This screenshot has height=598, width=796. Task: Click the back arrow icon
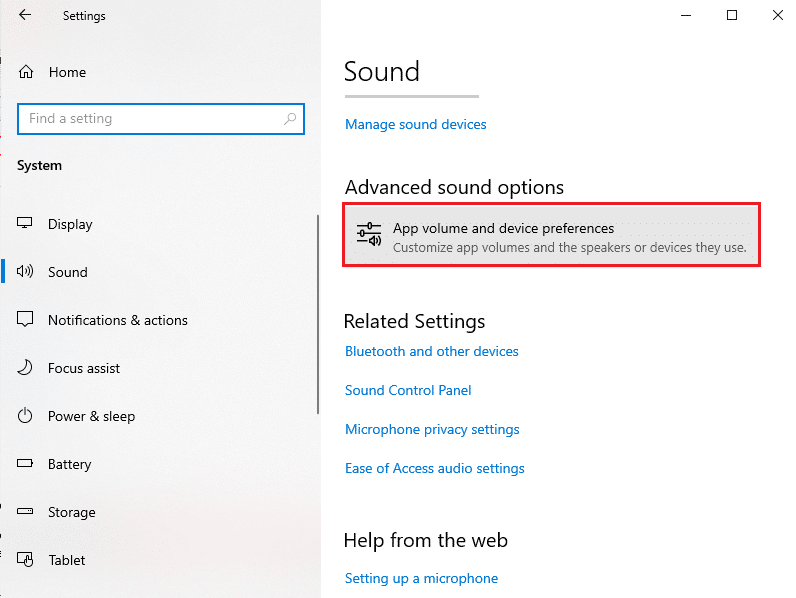[x=25, y=16]
